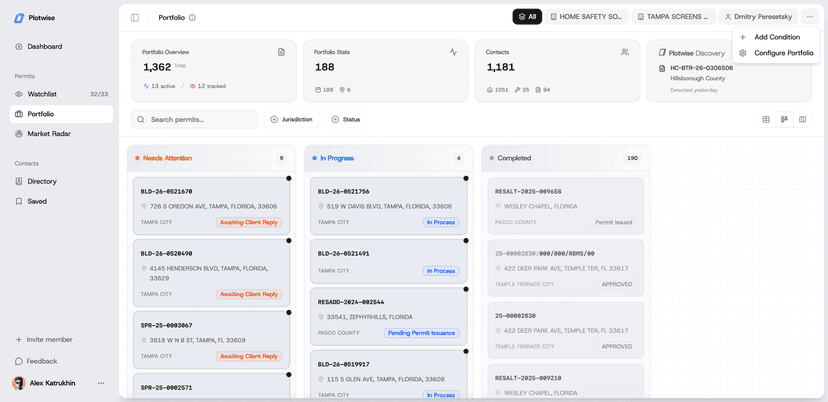828x402 pixels.
Task: Click the info icon beside Portfolio title
Action: (x=192, y=17)
